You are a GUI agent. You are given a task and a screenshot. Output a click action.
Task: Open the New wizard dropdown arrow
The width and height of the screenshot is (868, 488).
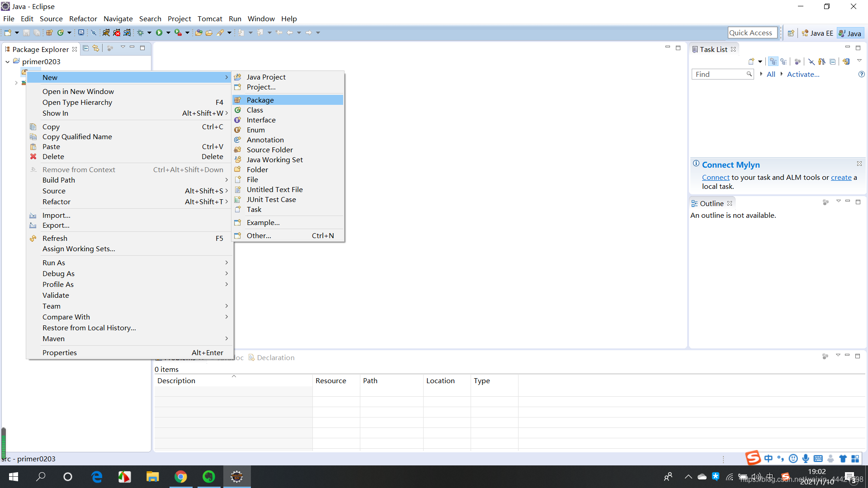(x=17, y=33)
